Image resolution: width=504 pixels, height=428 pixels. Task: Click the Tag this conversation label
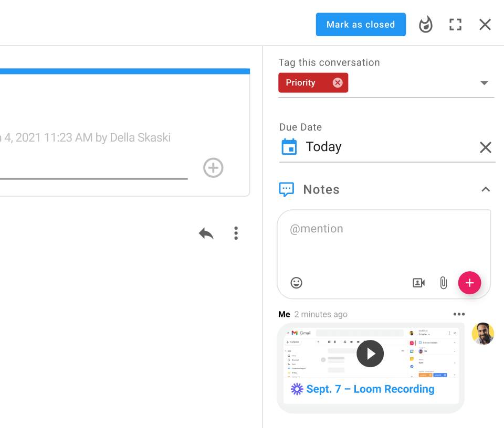(x=329, y=62)
